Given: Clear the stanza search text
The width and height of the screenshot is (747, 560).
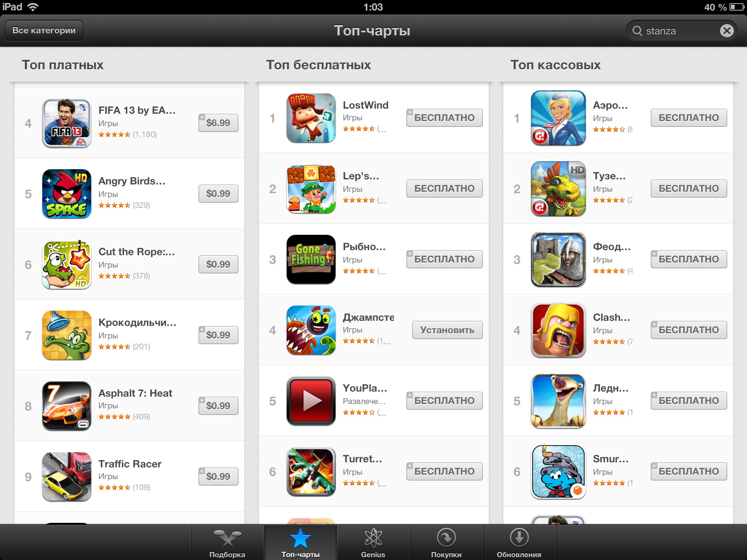Looking at the screenshot, I should point(727,31).
